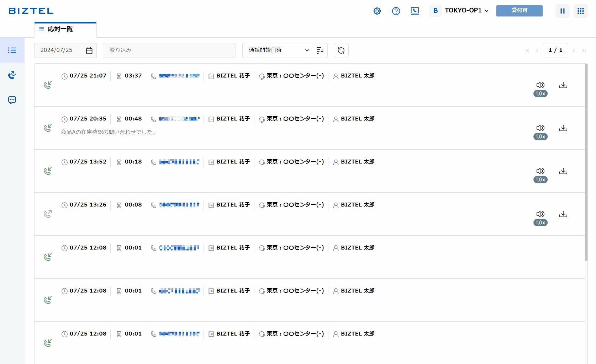The height and width of the screenshot is (364, 596).
Task: Click the refresh list icon
Action: click(341, 50)
